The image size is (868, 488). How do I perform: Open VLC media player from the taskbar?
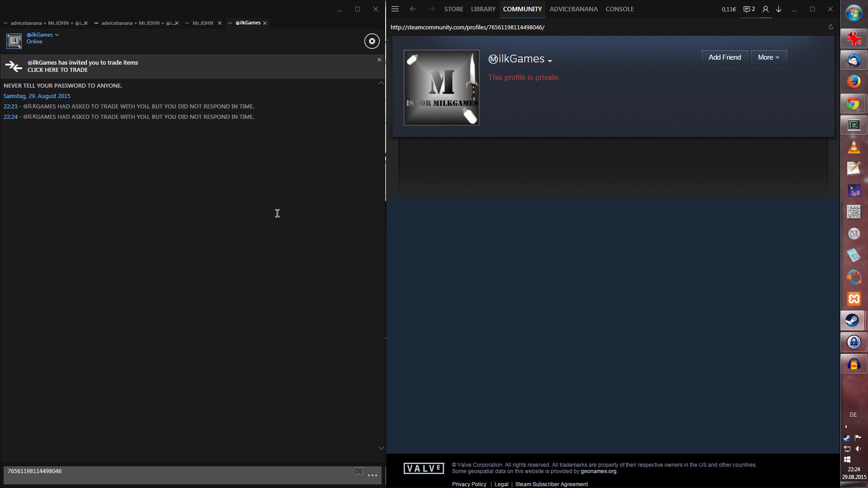tap(853, 147)
